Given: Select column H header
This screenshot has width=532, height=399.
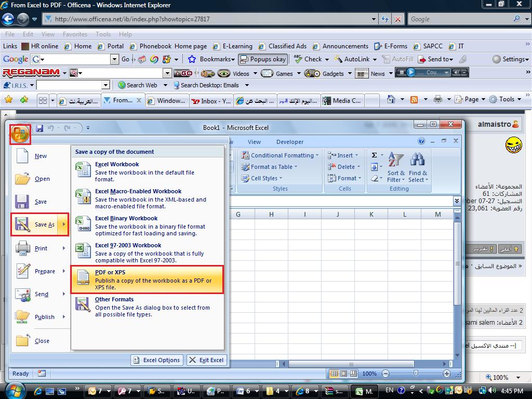Looking at the screenshot, I should click(271, 215).
